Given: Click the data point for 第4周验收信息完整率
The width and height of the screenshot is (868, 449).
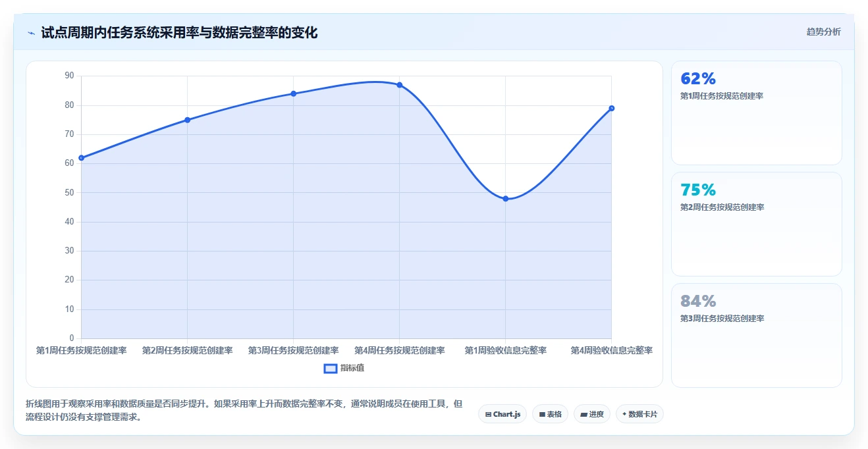Looking at the screenshot, I should (x=611, y=108).
